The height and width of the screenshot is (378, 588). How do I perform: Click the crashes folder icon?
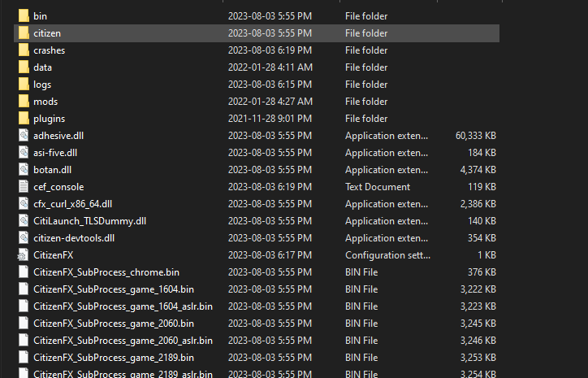[24, 50]
